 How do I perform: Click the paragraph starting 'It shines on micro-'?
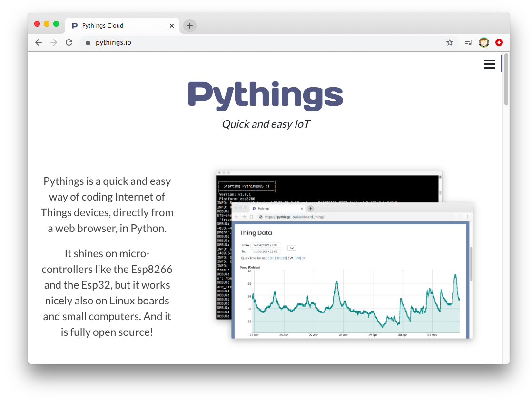tap(107, 292)
